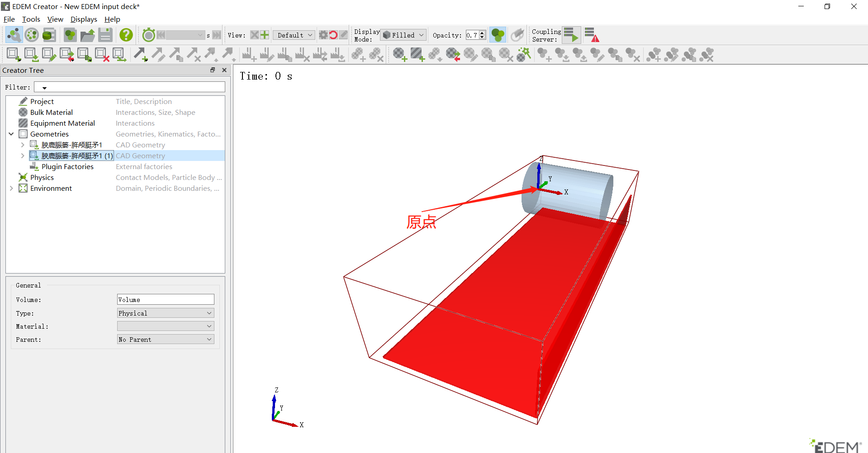
Task: Click the add bulk material sphere icon
Action: tap(400, 55)
